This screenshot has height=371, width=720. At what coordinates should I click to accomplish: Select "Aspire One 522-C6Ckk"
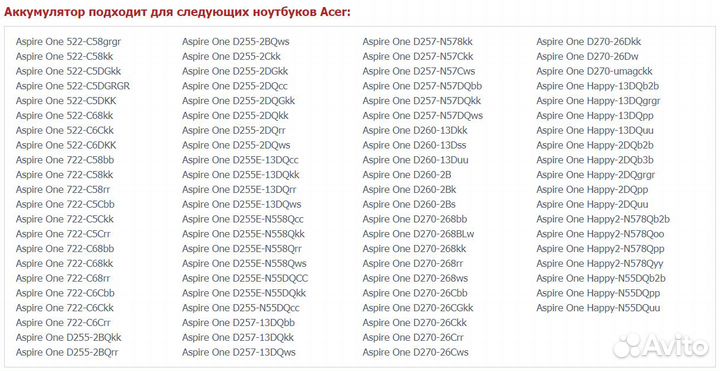coord(65,130)
